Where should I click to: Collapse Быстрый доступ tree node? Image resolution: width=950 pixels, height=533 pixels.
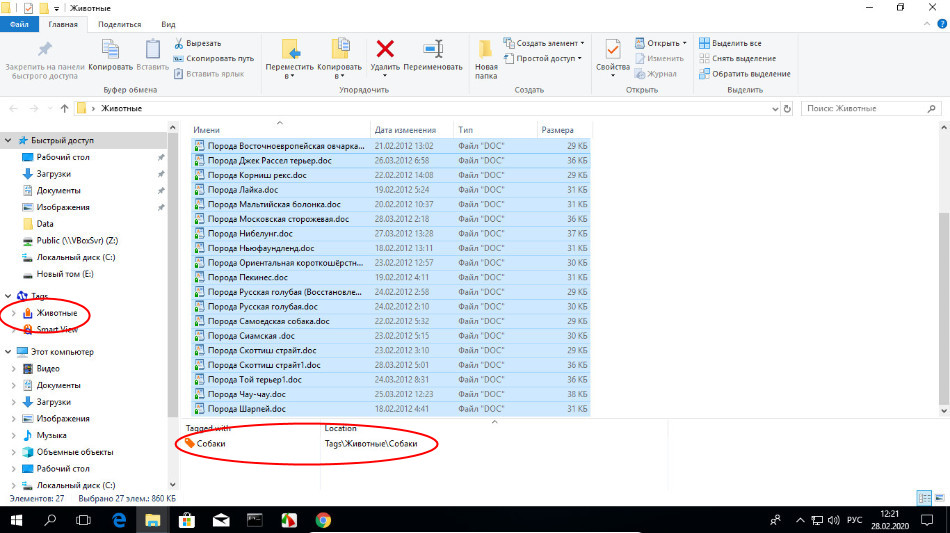point(8,141)
